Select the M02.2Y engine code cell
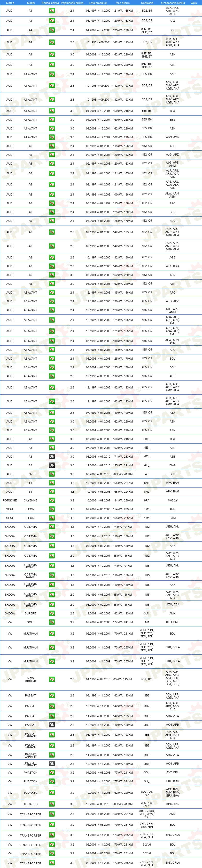The width and height of the screenshot is (202, 868). pyautogui.click(x=172, y=500)
